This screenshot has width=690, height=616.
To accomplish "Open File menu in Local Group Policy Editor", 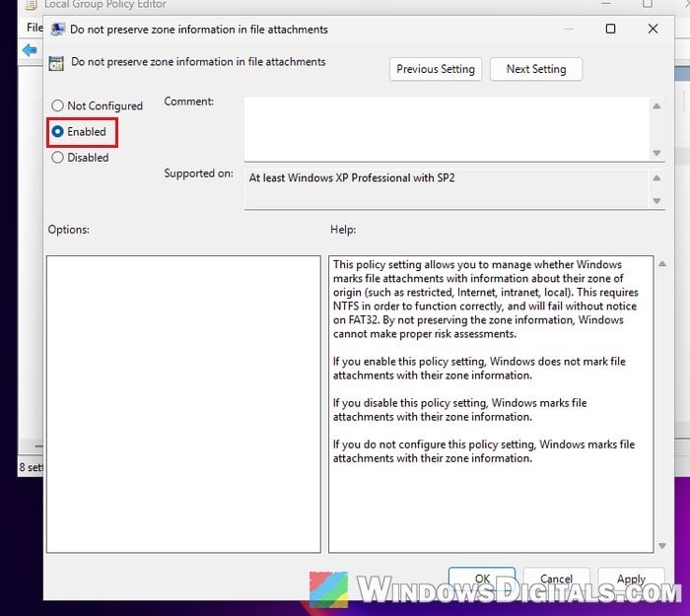I will (34, 28).
